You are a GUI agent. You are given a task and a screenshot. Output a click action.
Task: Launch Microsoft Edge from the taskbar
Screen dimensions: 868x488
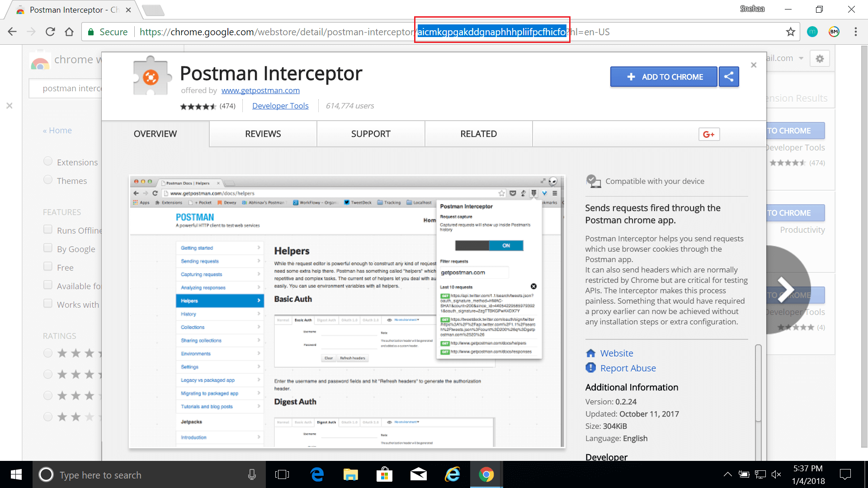pos(316,474)
